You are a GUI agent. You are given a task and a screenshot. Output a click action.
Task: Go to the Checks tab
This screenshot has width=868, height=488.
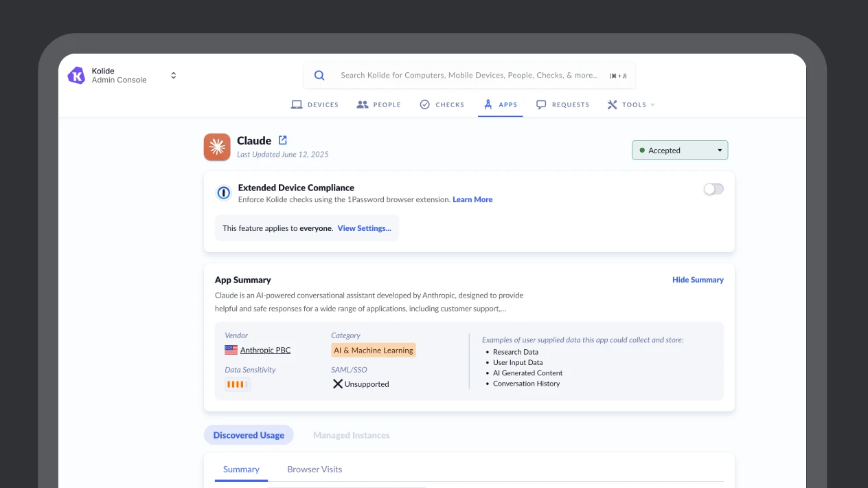[442, 104]
